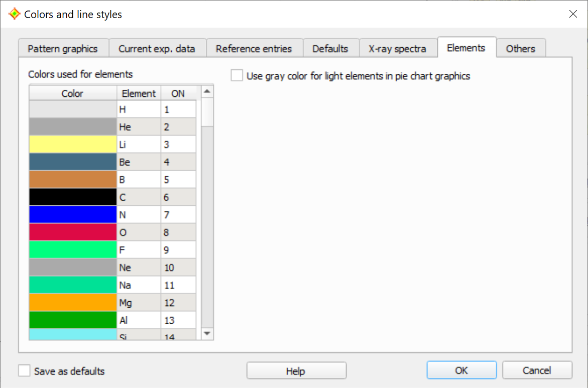Image resolution: width=588 pixels, height=388 pixels.
Task: Click the Cancel button
Action: coord(537,370)
